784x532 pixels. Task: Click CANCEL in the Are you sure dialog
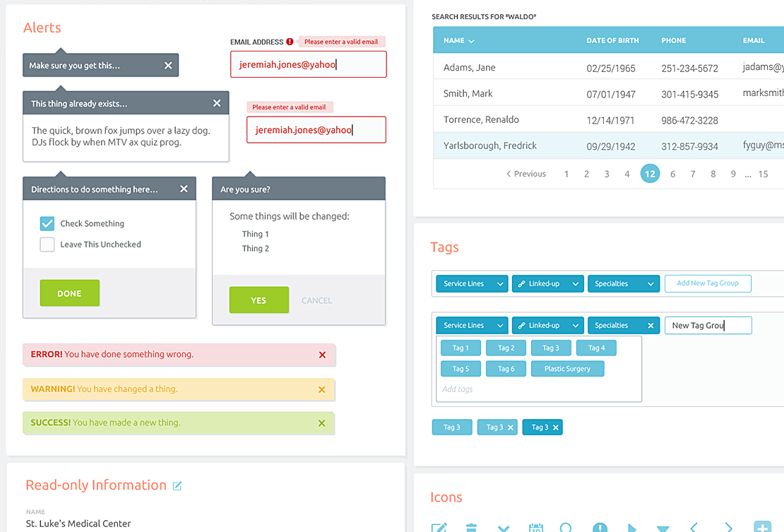(316, 300)
